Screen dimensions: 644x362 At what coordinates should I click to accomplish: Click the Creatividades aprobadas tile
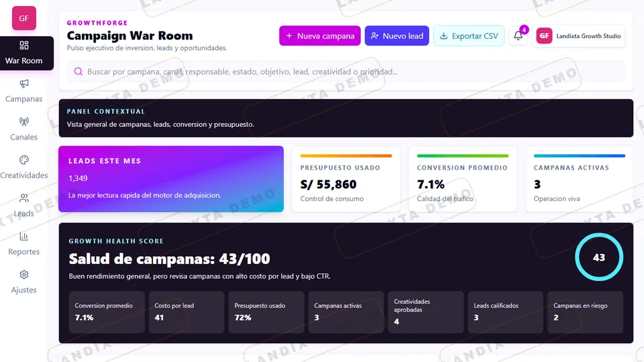click(425, 312)
